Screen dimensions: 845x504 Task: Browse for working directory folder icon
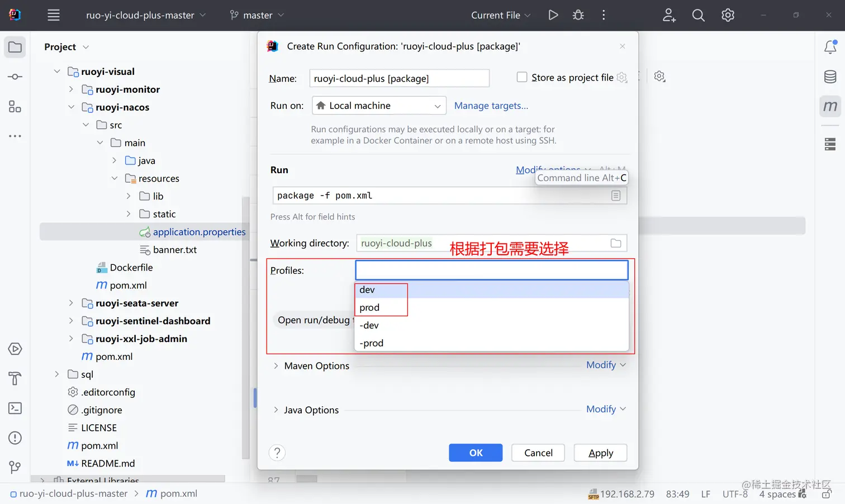coord(616,243)
